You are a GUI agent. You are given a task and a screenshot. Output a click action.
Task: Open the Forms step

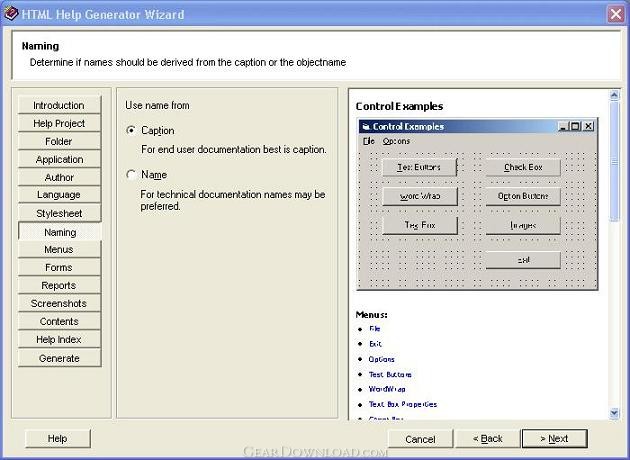pyautogui.click(x=59, y=268)
